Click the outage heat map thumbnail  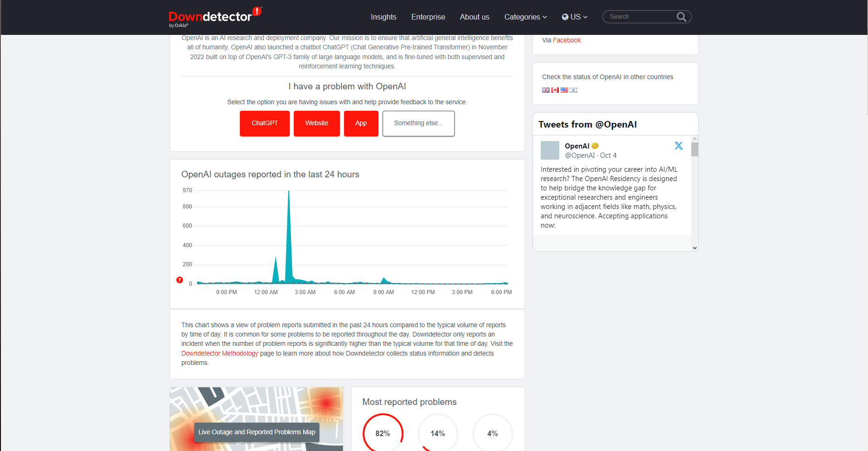tap(257, 419)
